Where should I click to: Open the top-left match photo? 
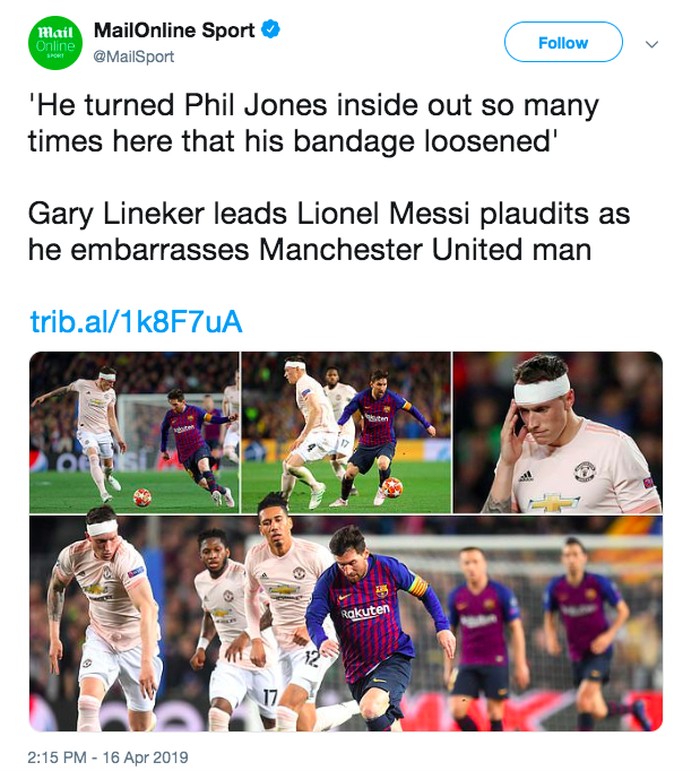(134, 432)
